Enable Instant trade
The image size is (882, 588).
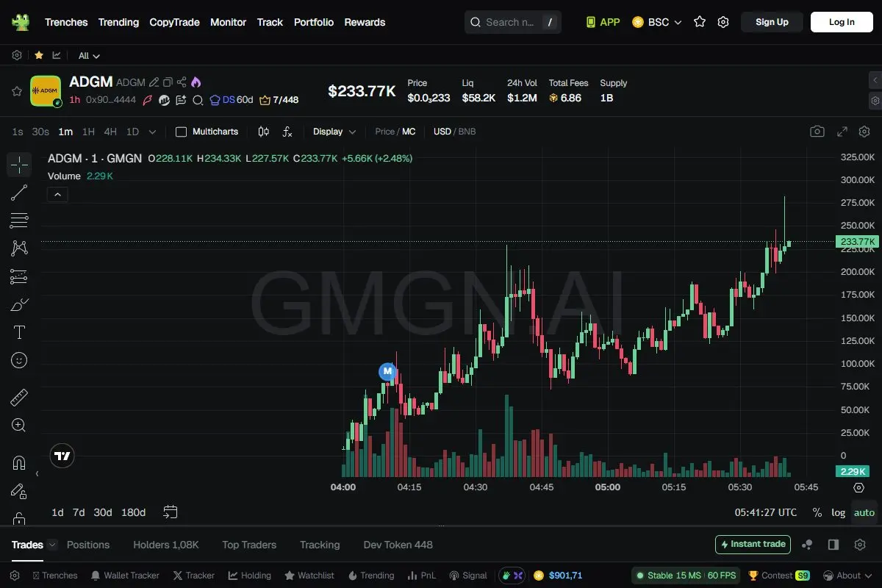point(753,545)
